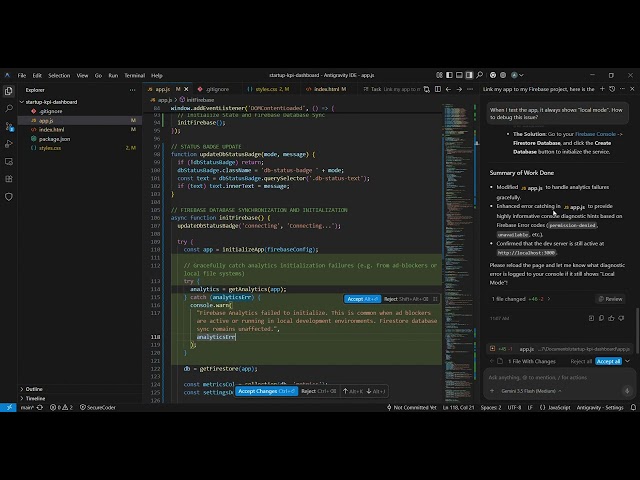Open .gitignore in Explorer
640x480 pixels.
point(51,111)
